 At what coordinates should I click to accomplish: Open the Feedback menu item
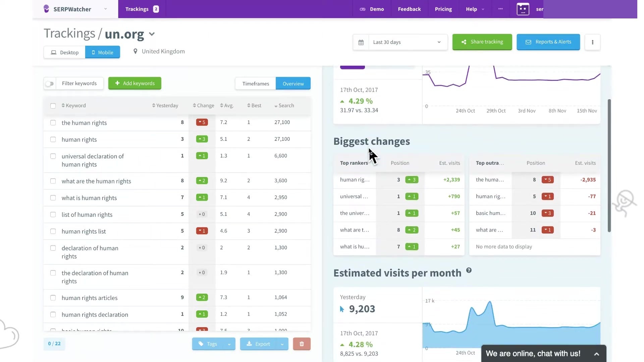point(409,9)
